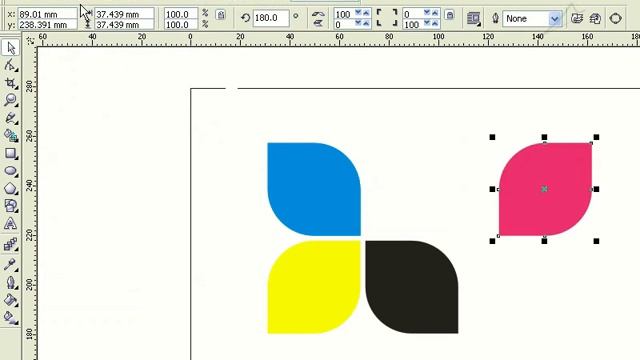Increase top-right corner roundness value
This screenshot has height=360, width=640.
coord(435,13)
